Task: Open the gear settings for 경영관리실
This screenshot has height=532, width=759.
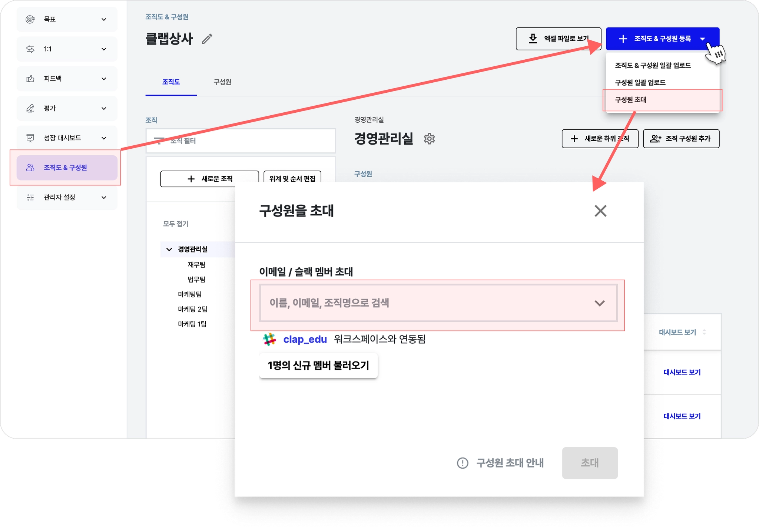Action: (429, 139)
